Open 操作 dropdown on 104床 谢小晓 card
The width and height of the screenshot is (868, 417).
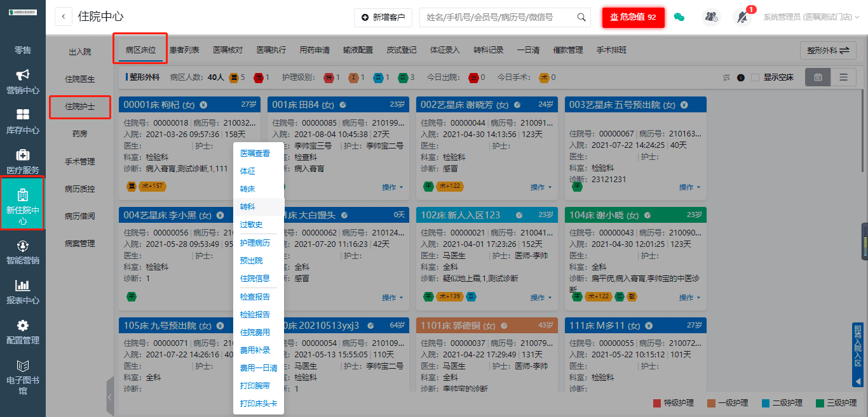pos(689,298)
